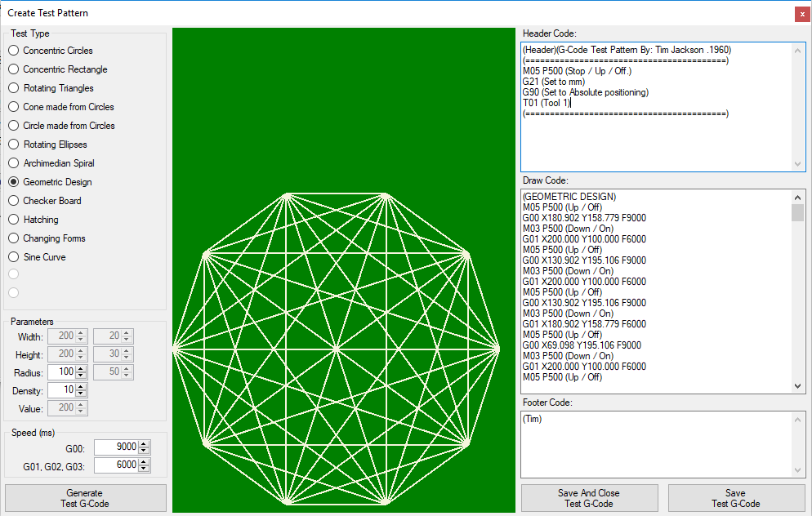Decrease Radius with down arrow
812x516 pixels.
pyautogui.click(x=81, y=376)
